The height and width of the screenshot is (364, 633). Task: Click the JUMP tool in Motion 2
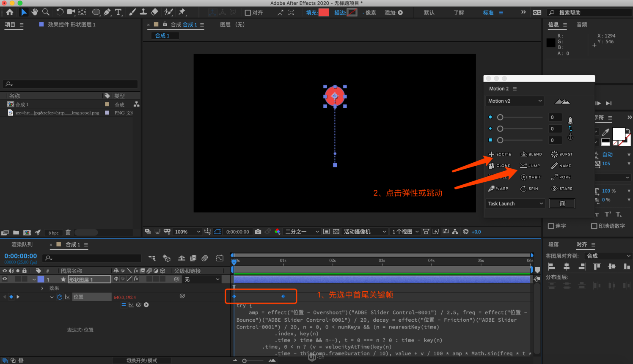click(x=530, y=166)
